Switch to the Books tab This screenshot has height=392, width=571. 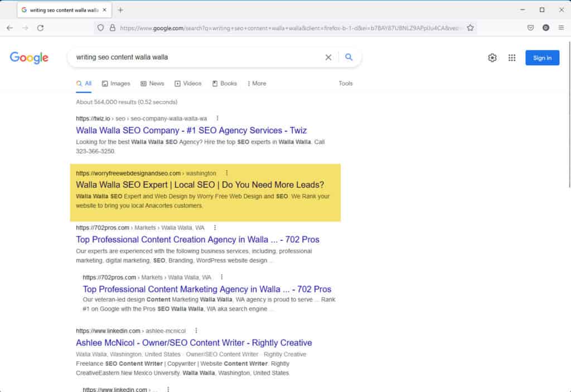click(x=224, y=84)
